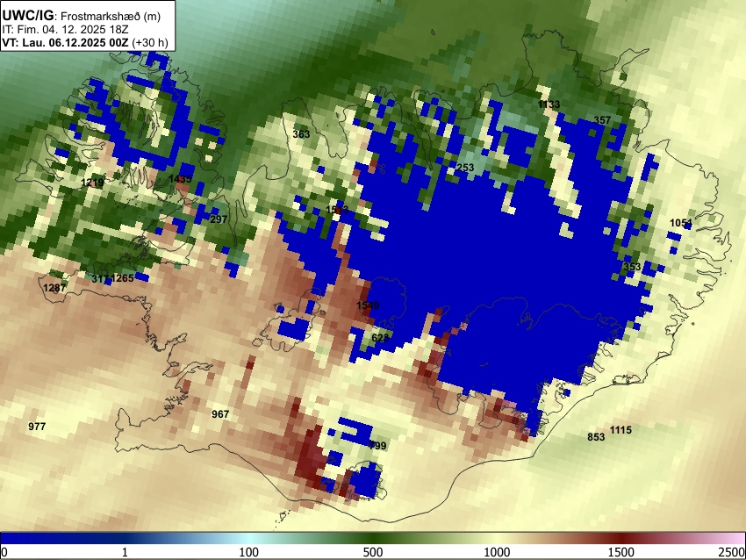Click the station value 1219 in the Westfjords
The width and height of the screenshot is (746, 560).
coord(92,183)
